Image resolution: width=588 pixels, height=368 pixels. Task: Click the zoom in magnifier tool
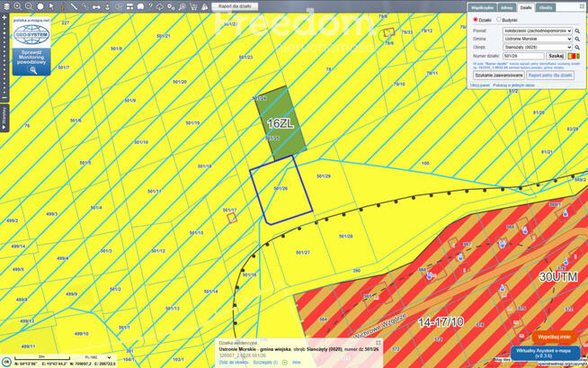coord(18,6)
